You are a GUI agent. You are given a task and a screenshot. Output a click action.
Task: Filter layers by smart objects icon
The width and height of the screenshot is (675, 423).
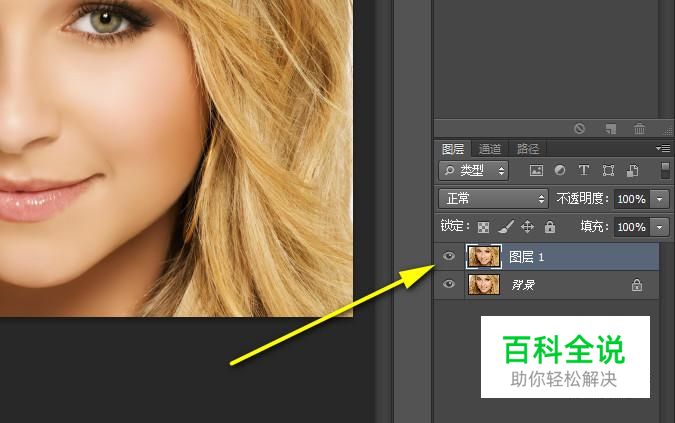click(632, 170)
